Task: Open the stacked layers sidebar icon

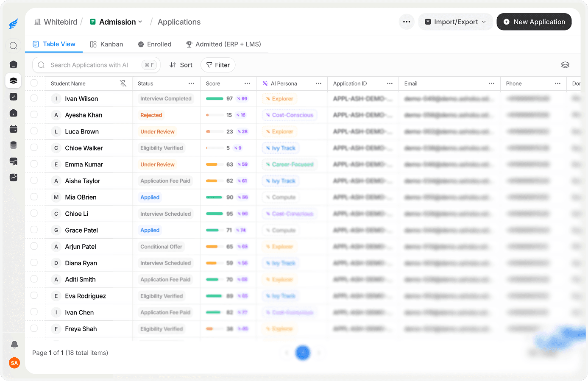Action: 14,81
